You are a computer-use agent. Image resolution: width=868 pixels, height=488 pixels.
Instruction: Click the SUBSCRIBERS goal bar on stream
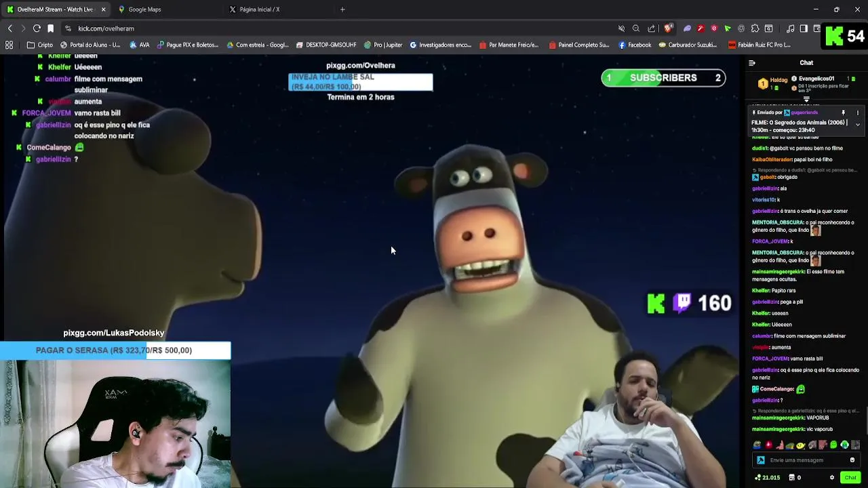[663, 78]
